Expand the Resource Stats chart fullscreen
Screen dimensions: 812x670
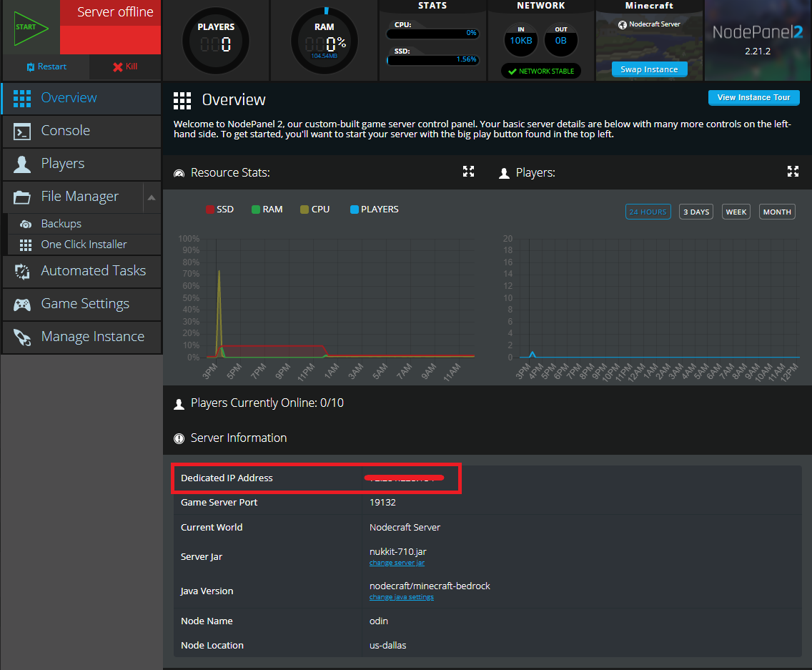point(468,172)
